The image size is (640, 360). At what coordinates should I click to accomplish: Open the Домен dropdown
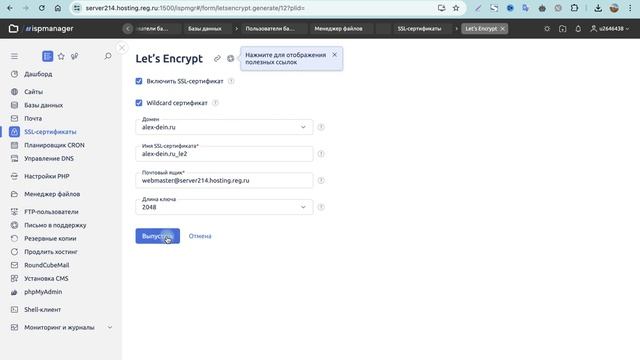pos(224,127)
